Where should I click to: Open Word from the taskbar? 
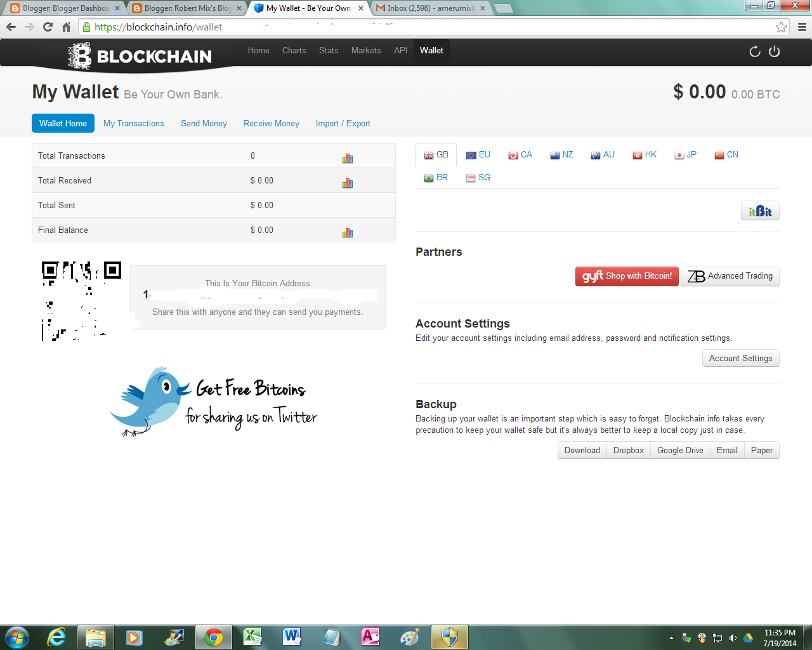coord(292,637)
